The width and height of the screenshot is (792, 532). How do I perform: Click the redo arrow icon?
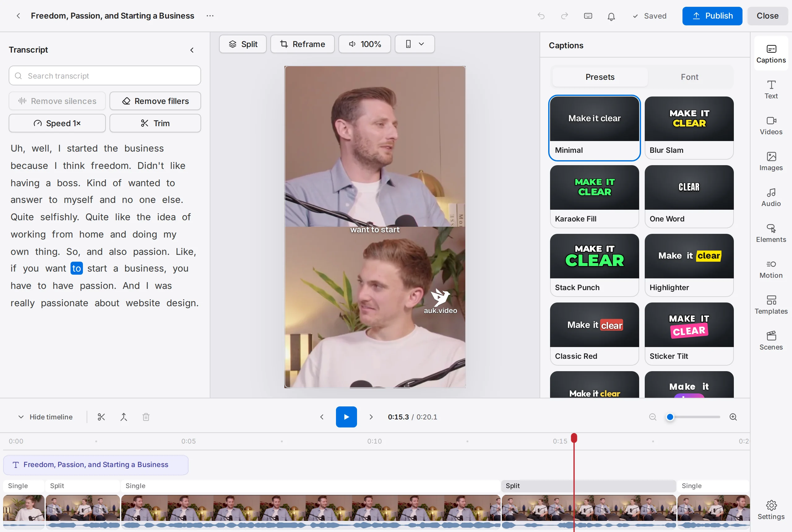coord(564,16)
